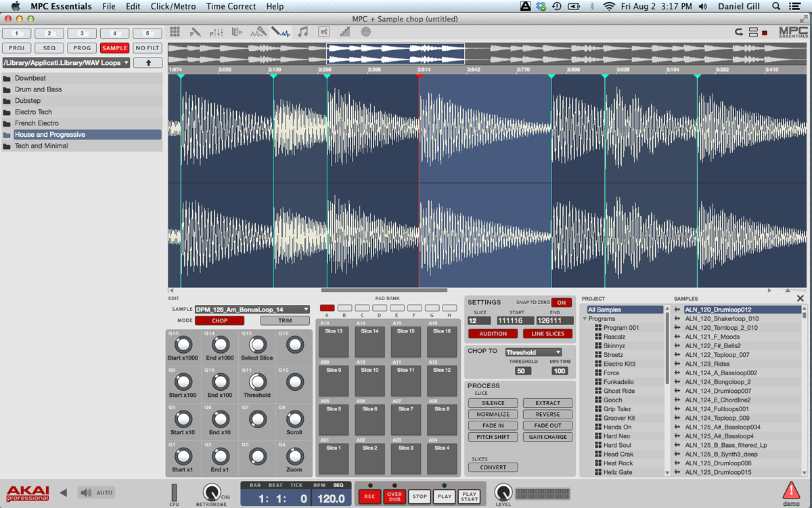This screenshot has height=508, width=812.
Task: Open the program edit view icon
Action: [x=196, y=32]
